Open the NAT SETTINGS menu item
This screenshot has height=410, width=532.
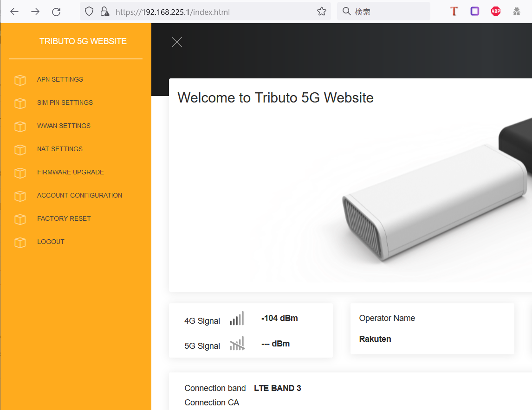(60, 149)
